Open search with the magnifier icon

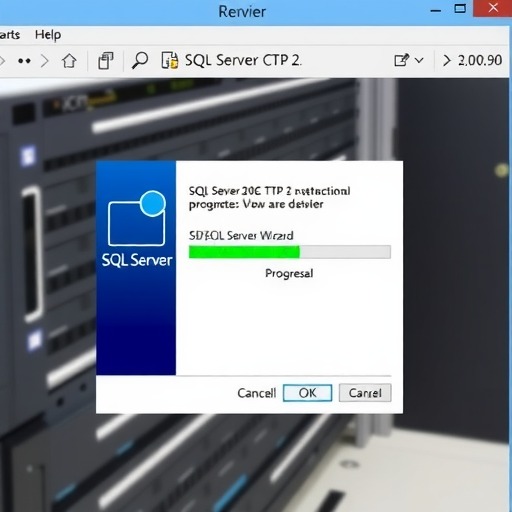pyautogui.click(x=140, y=61)
